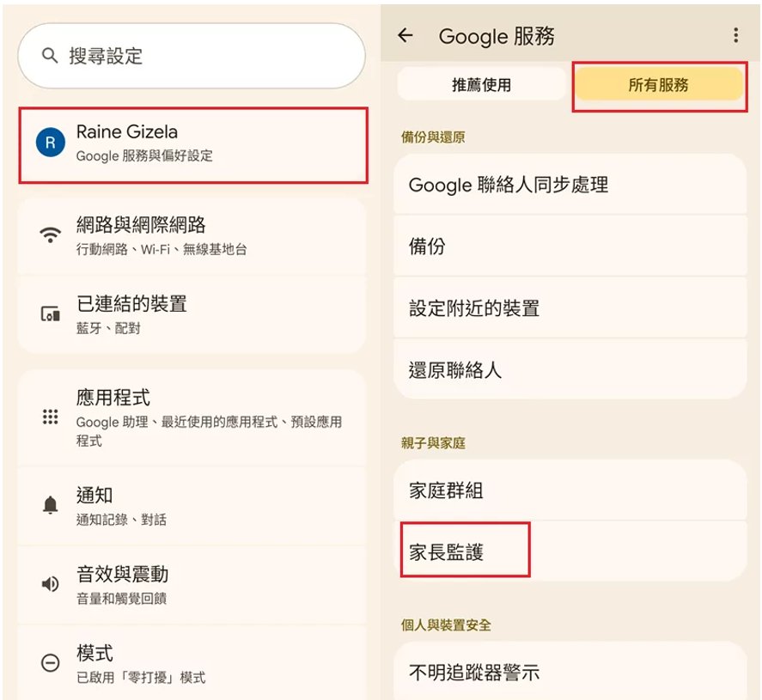Tap the Raine Gizela profile avatar

click(x=50, y=144)
